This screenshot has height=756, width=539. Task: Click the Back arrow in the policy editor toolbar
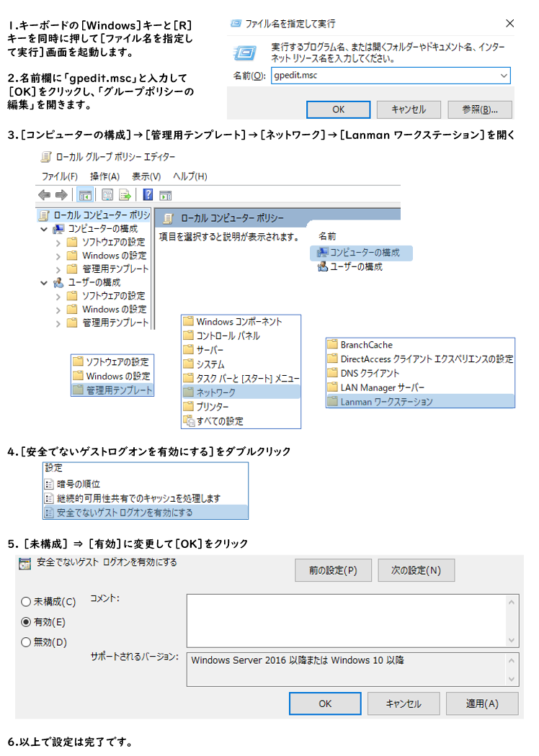[44, 195]
